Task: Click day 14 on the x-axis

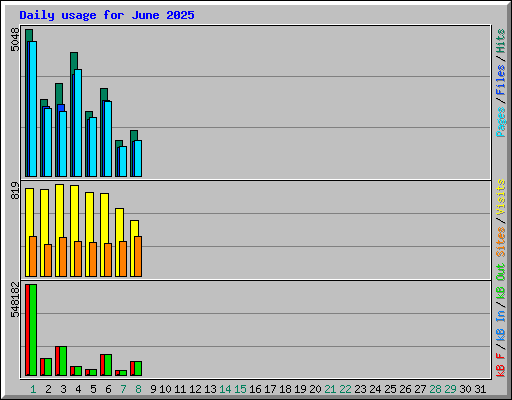Action: tap(225, 389)
